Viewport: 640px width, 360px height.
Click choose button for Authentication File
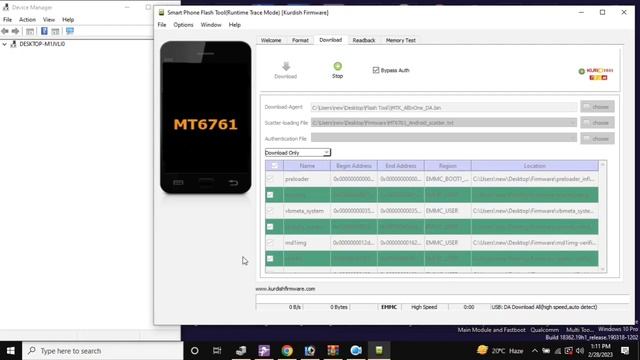[x=598, y=138]
